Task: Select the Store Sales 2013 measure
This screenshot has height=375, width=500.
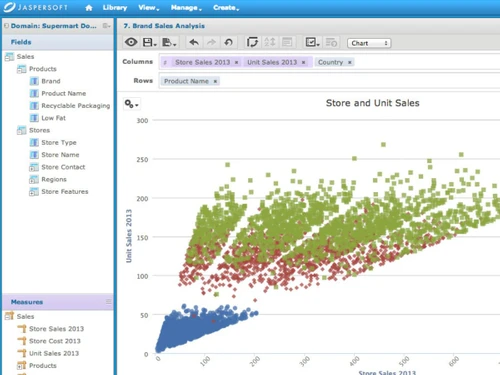Action: coord(56,329)
